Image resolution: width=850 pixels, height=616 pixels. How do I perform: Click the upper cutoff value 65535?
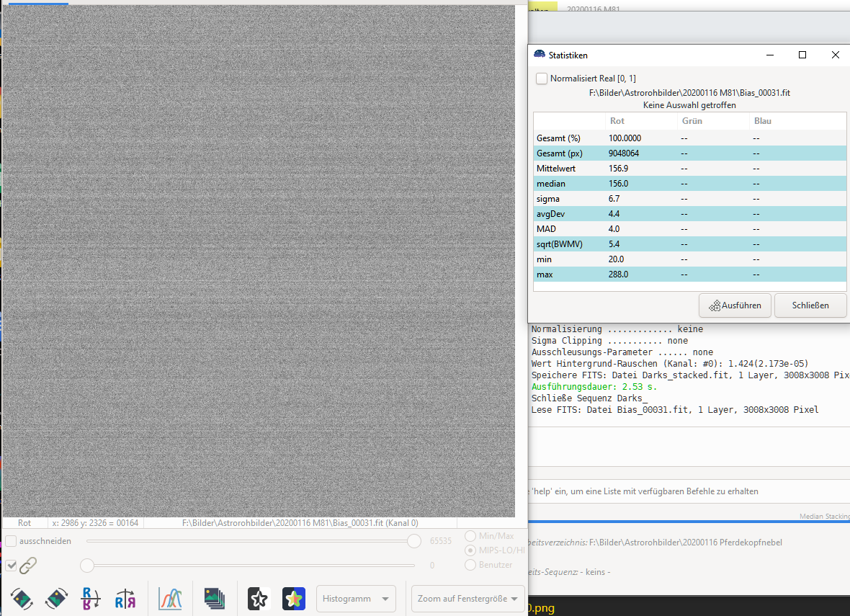(x=441, y=541)
